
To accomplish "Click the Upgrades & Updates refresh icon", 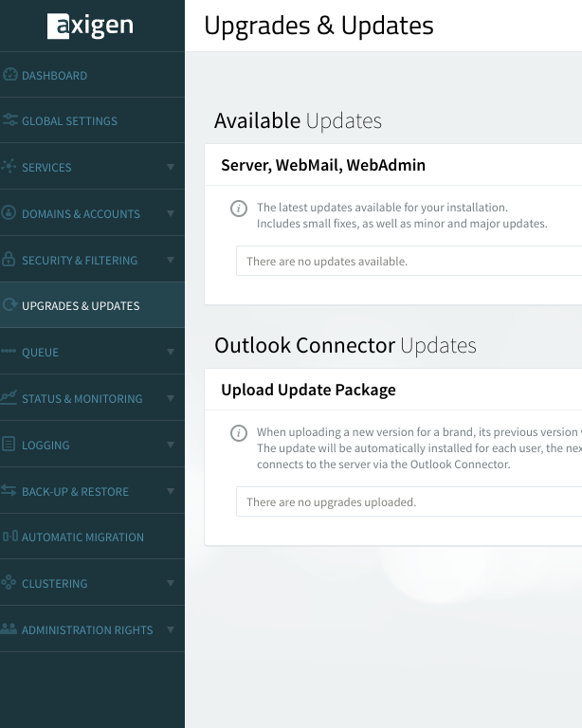I will click(x=9, y=304).
